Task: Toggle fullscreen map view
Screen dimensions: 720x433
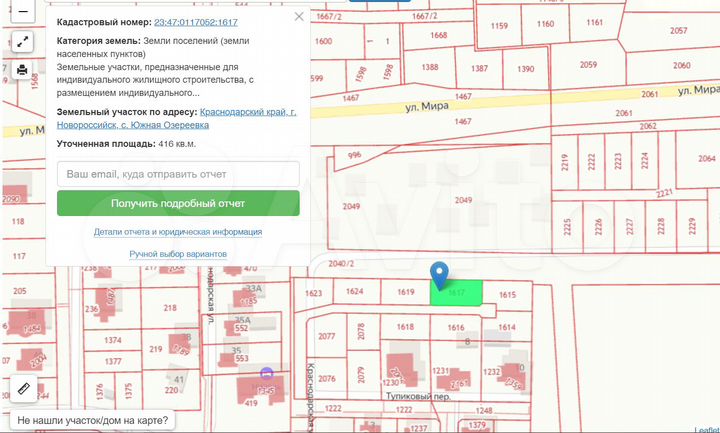Action: tap(22, 42)
